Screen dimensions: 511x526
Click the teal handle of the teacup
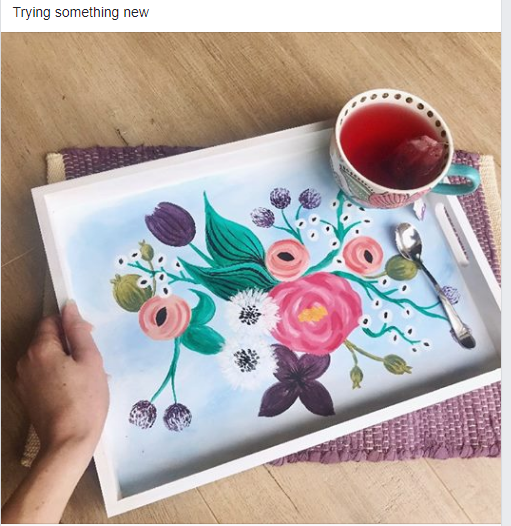464,178
